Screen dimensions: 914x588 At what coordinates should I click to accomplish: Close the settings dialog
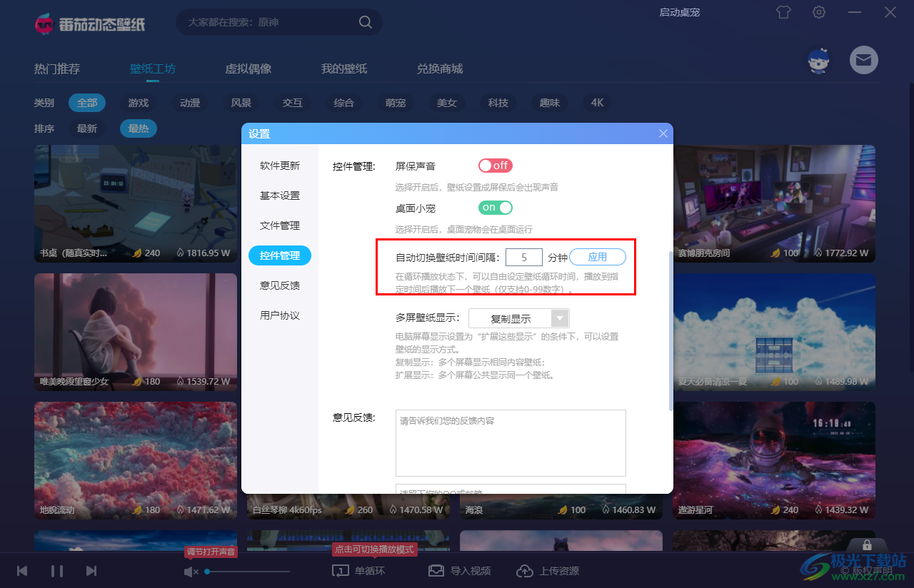tap(663, 133)
